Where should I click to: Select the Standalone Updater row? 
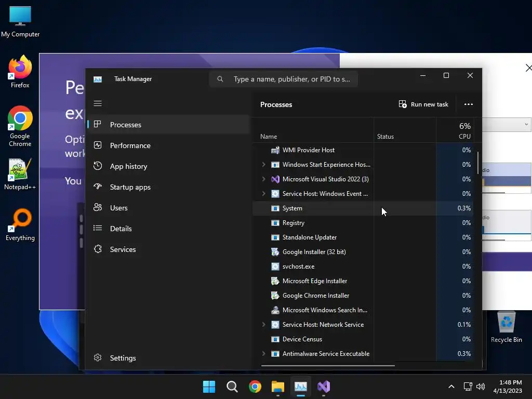(363, 237)
